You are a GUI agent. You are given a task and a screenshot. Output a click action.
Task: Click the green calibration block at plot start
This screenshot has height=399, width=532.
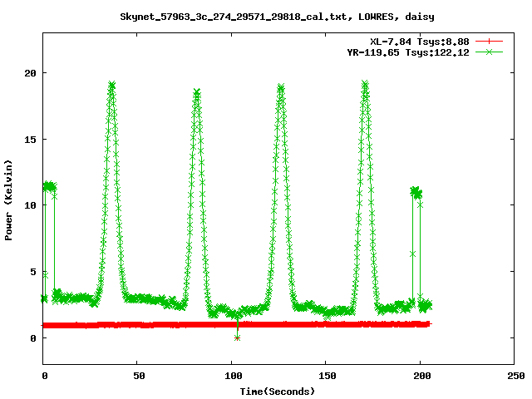click(50, 186)
